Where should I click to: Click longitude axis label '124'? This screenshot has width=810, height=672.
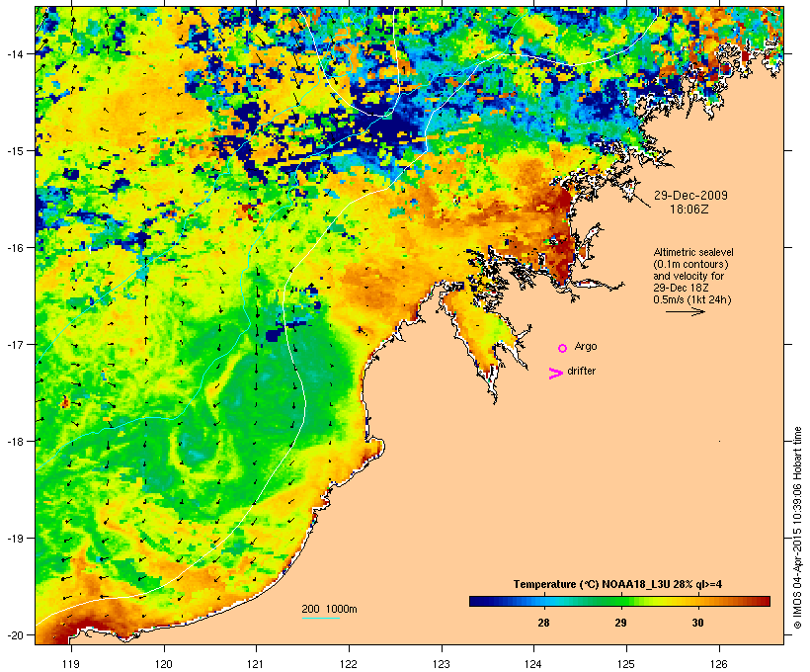tap(533, 664)
